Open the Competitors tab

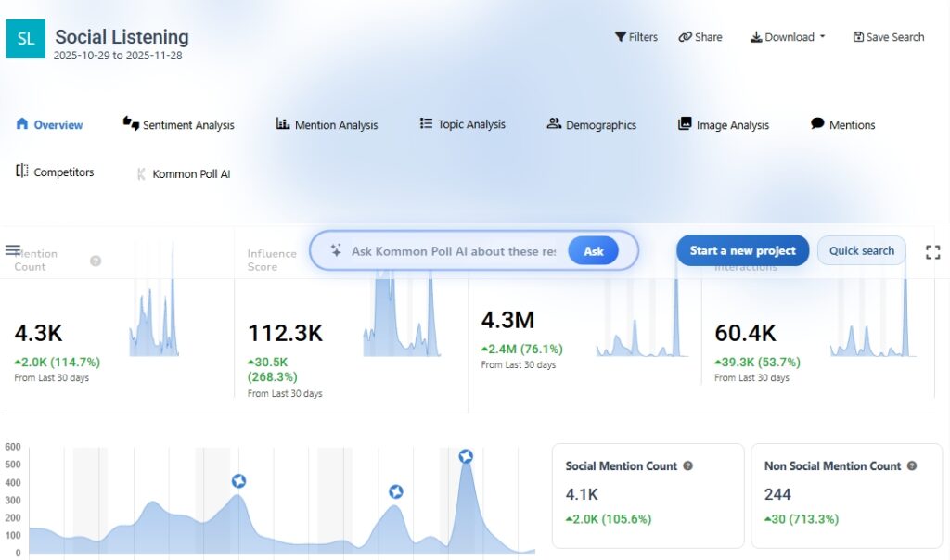pyautogui.click(x=55, y=172)
